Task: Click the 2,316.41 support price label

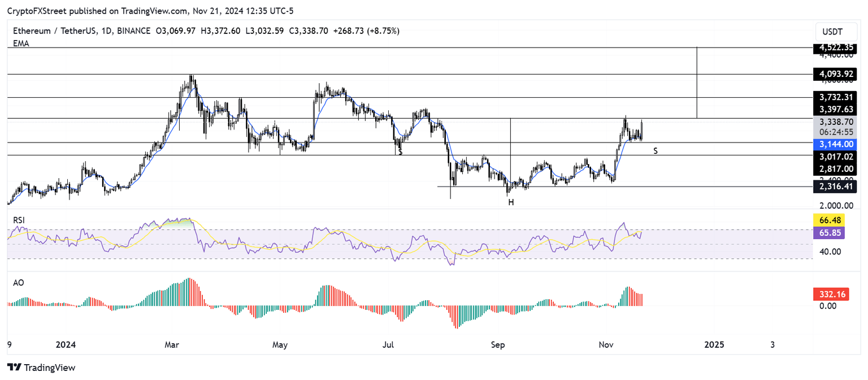Action: (835, 186)
